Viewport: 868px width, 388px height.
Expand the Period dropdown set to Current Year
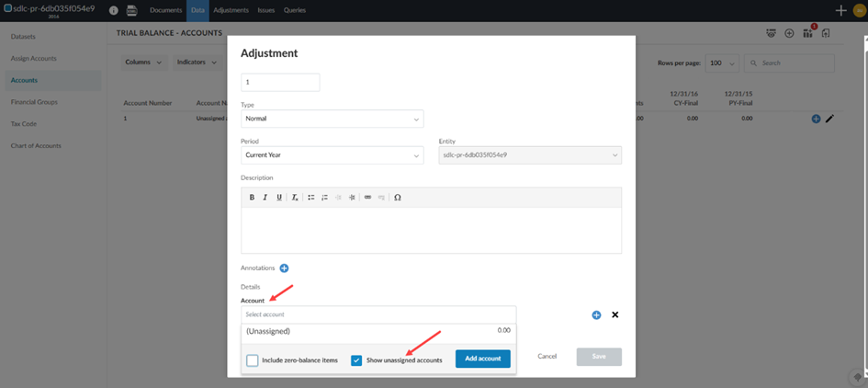pyautogui.click(x=332, y=155)
